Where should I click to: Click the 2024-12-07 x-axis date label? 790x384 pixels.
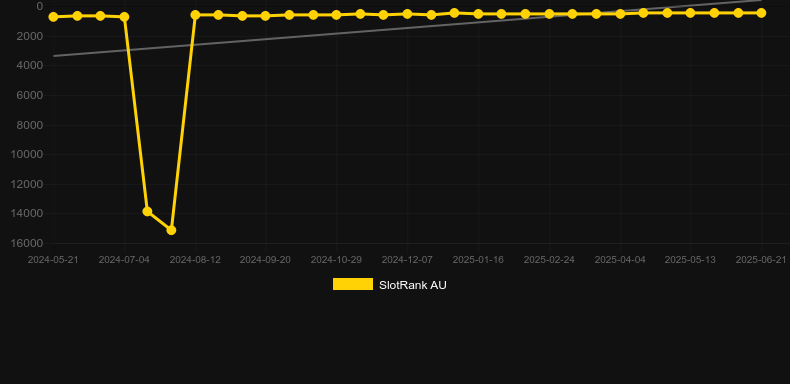[407, 260]
